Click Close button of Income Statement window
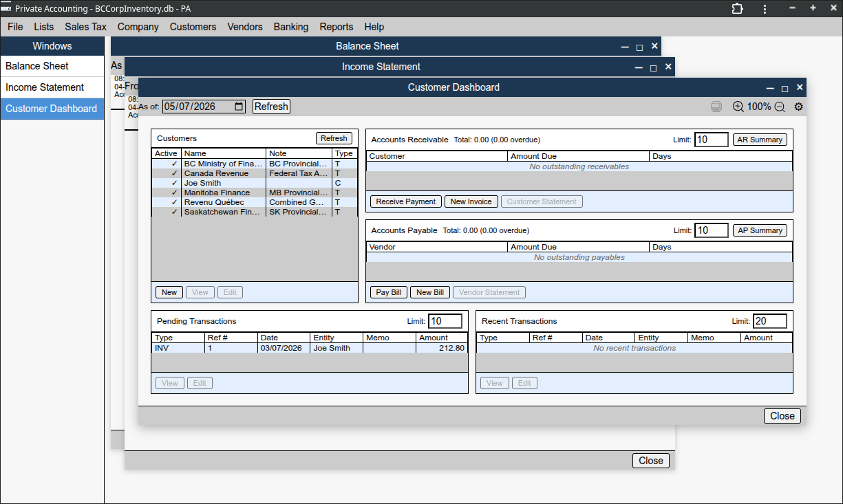Image resolution: width=843 pixels, height=504 pixels. pos(651,461)
